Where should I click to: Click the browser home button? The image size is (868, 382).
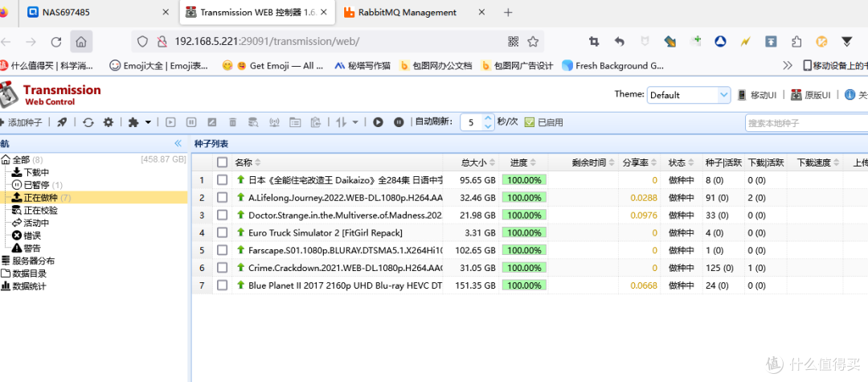click(x=81, y=42)
